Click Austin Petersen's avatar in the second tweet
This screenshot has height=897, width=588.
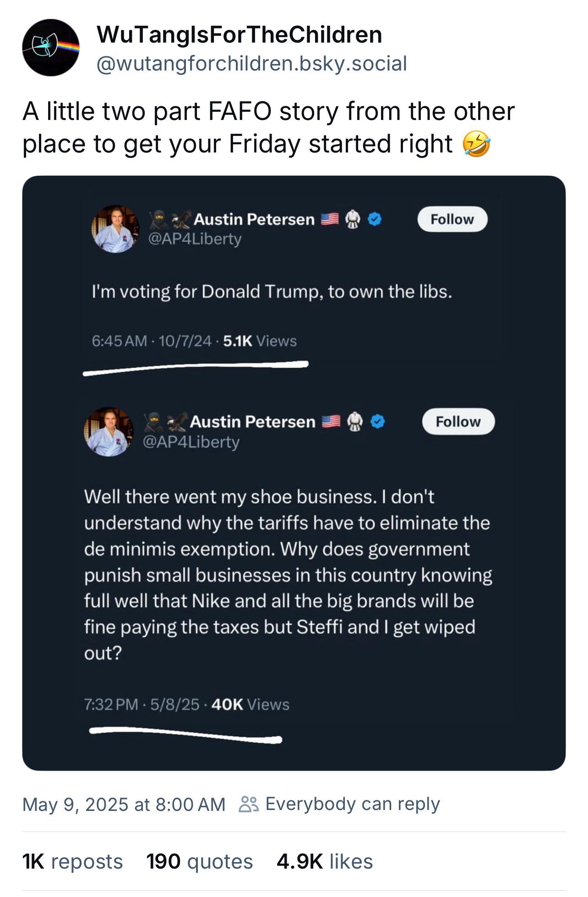[x=109, y=431]
